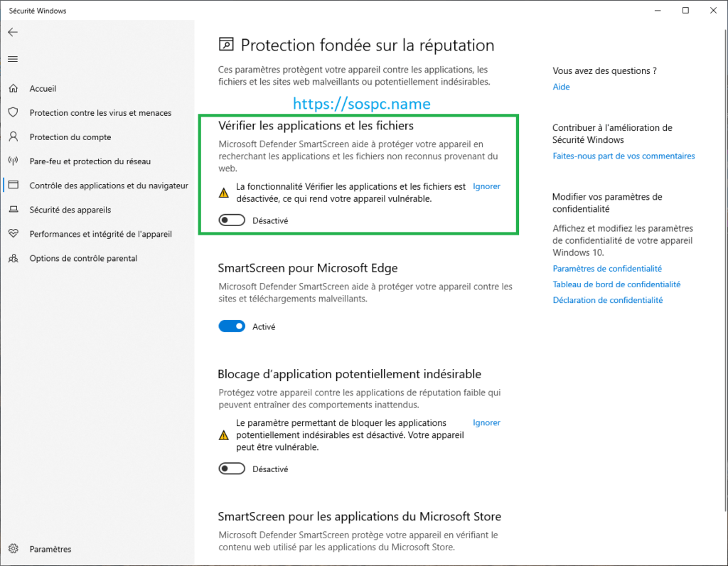The image size is (728, 566).
Task: Open Tableau de bord de confidentialité link
Action: pos(616,284)
